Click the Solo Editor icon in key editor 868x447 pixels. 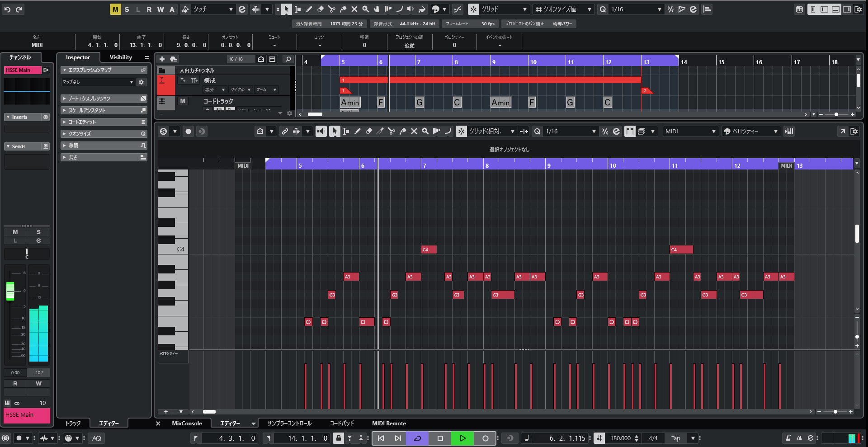[164, 132]
